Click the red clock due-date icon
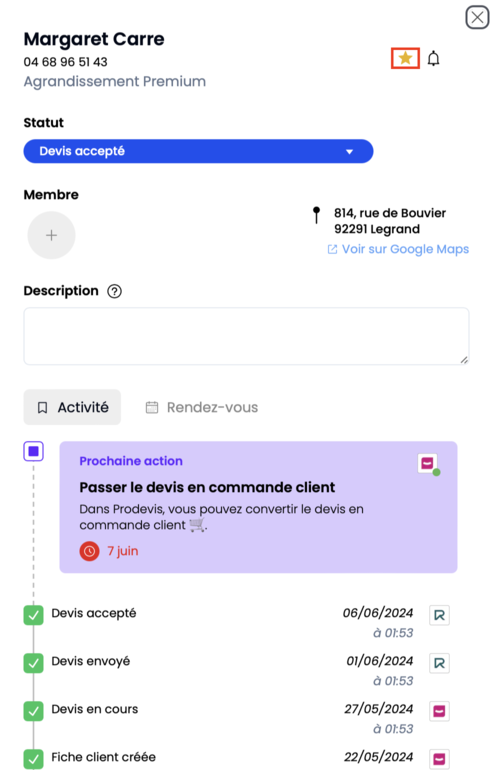Image resolution: width=497 pixels, height=770 pixels. coord(89,551)
